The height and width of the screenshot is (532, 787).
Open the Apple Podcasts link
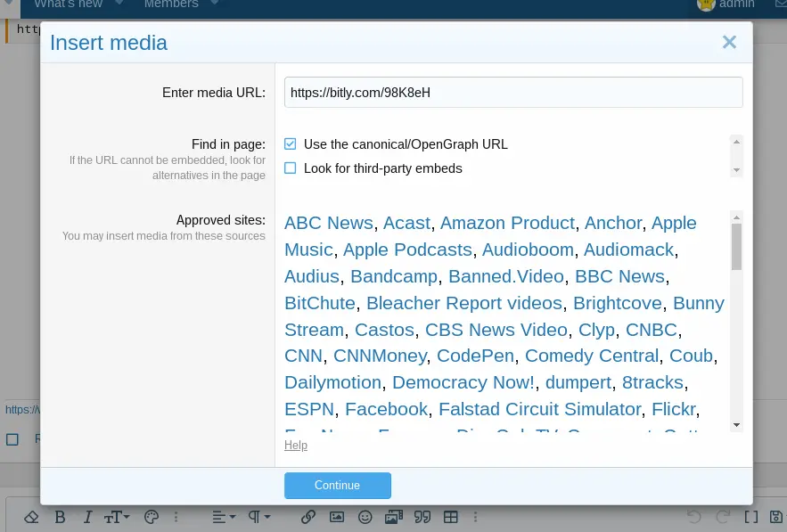[407, 250]
